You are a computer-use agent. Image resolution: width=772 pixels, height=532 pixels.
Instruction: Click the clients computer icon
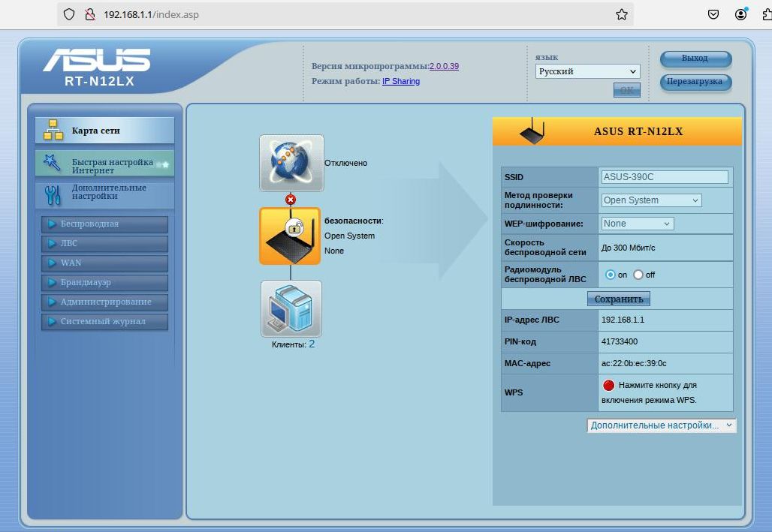(x=291, y=308)
